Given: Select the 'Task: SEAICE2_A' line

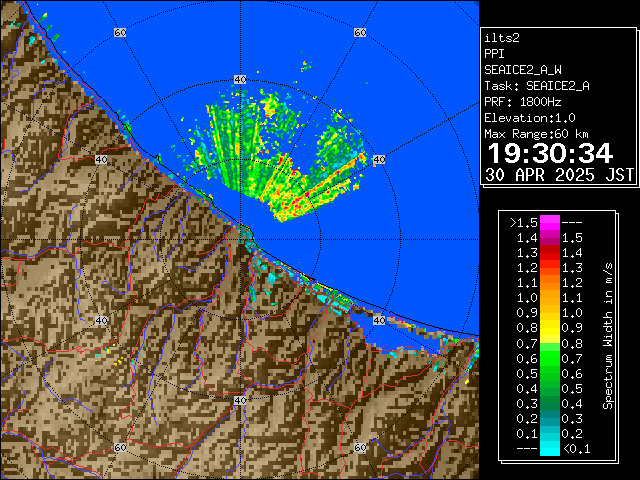Looking at the screenshot, I should tap(537, 86).
